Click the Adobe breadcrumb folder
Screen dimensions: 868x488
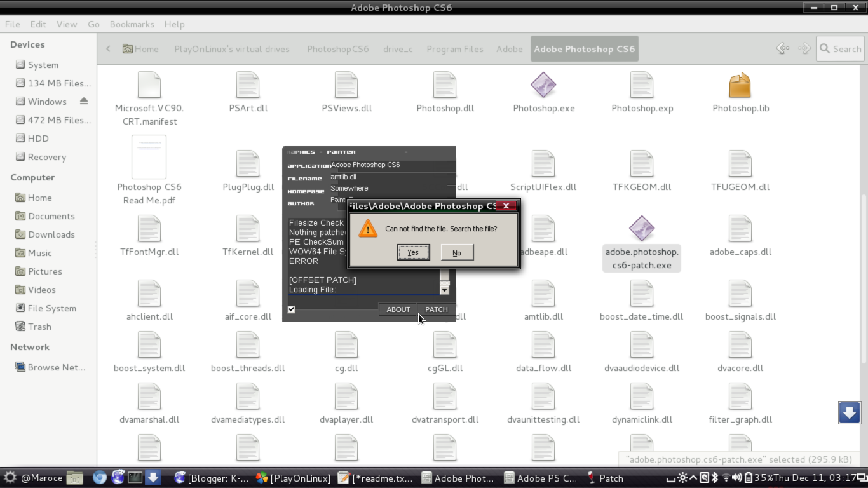click(510, 49)
